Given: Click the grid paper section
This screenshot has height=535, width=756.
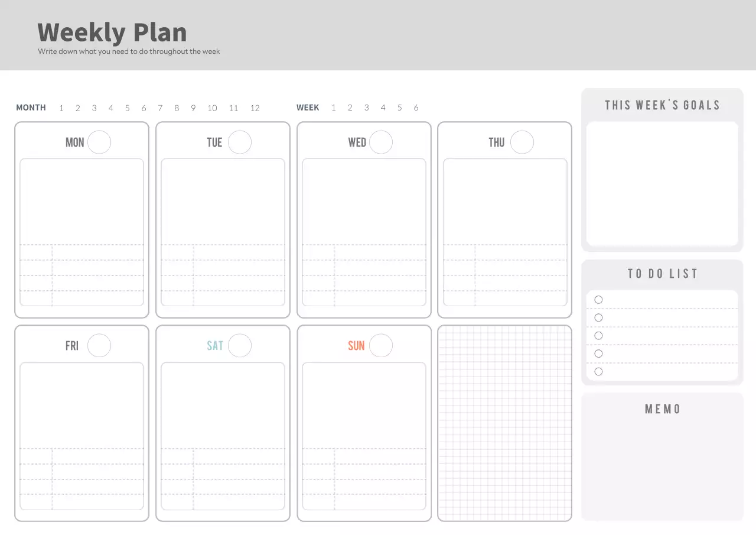Looking at the screenshot, I should [x=504, y=423].
